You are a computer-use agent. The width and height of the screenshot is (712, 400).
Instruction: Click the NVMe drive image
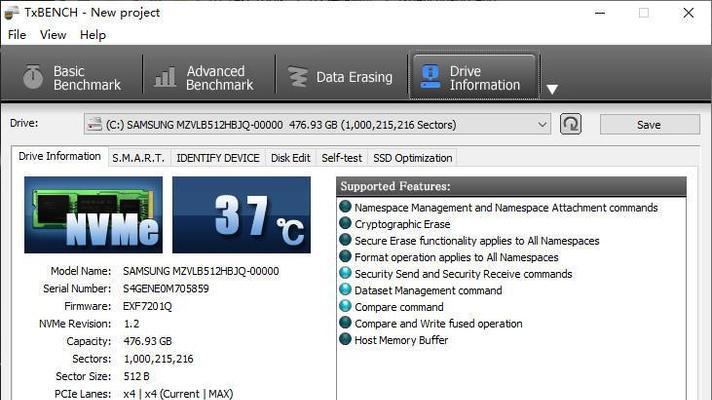coord(93,215)
